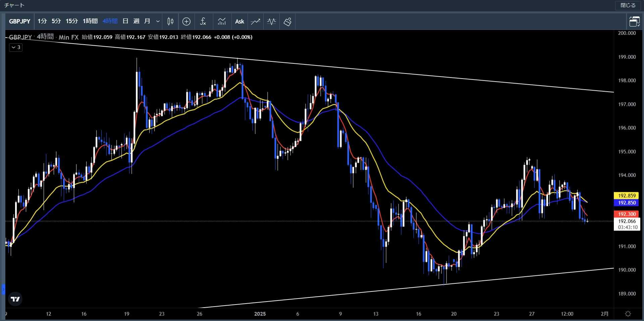Click the TradingView logo

pyautogui.click(x=15, y=299)
